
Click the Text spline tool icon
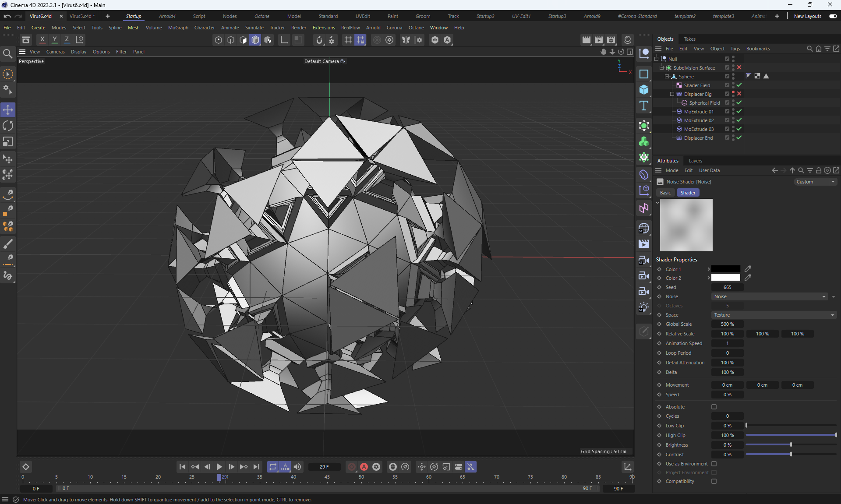643,106
